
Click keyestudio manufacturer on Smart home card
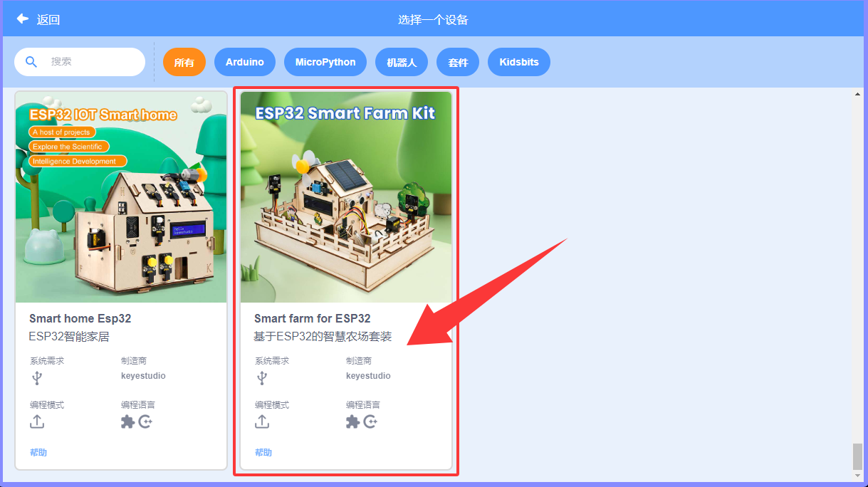pyautogui.click(x=143, y=376)
